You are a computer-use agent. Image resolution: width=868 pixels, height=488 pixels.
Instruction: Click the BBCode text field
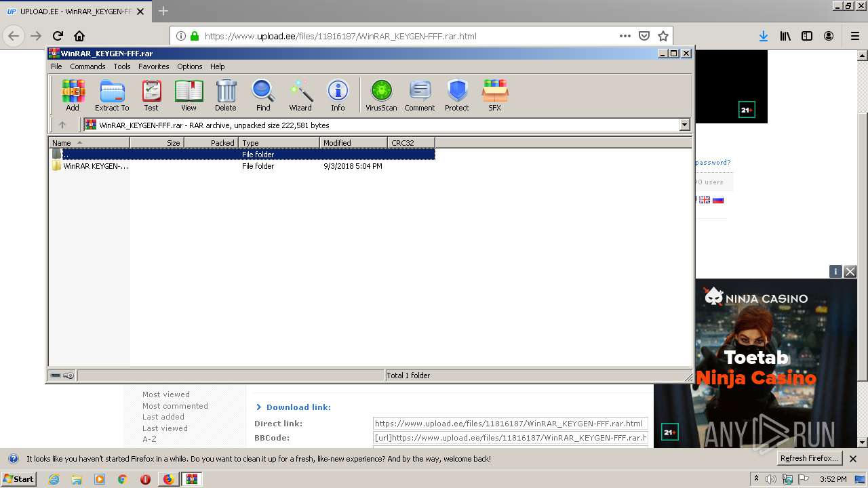pos(510,438)
